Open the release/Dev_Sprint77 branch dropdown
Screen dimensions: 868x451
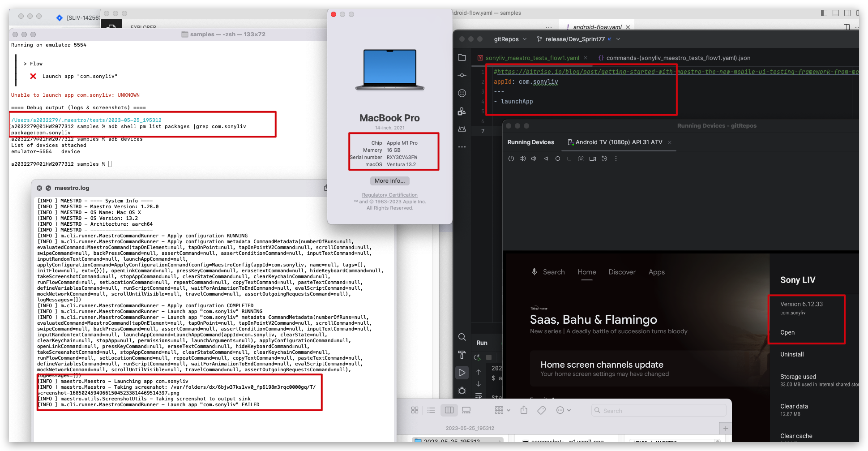(577, 39)
